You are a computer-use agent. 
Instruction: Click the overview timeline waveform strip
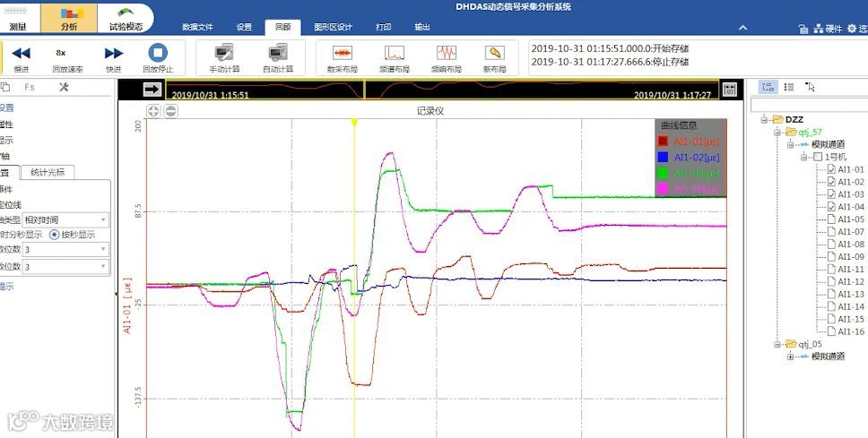click(442, 89)
